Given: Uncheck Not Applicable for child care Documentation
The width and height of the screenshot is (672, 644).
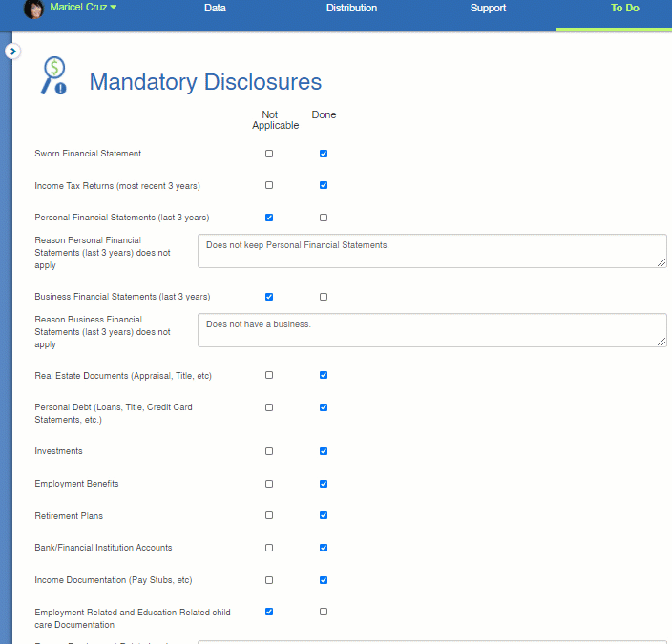Looking at the screenshot, I should click(x=269, y=612).
